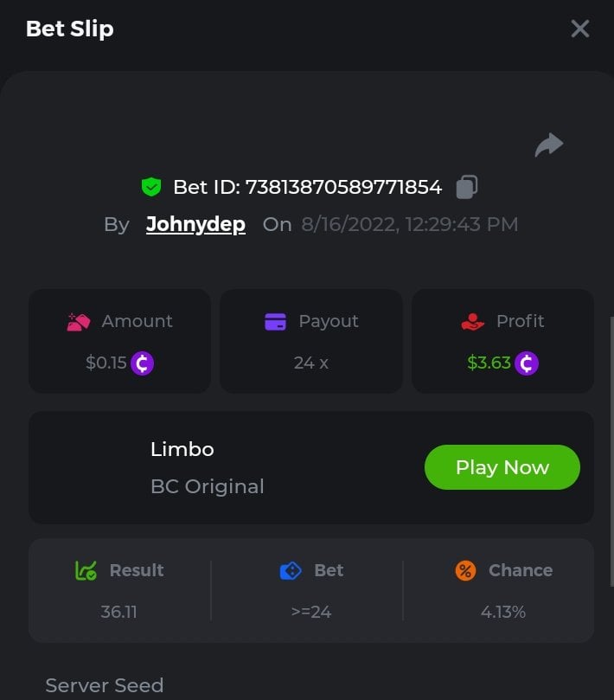Click the share arrow icon

pos(549,144)
